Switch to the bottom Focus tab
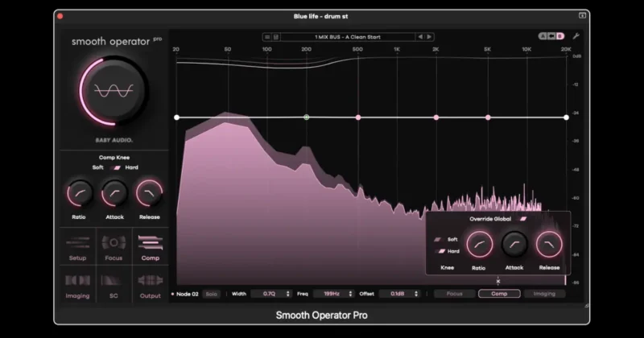Screen dimensions: 644x338 [x=454, y=294]
